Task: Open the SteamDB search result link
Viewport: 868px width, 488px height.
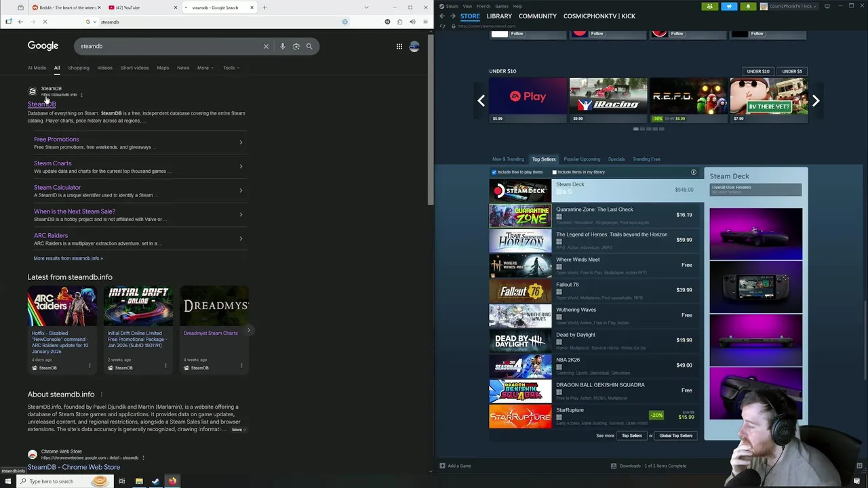Action: 41,104
